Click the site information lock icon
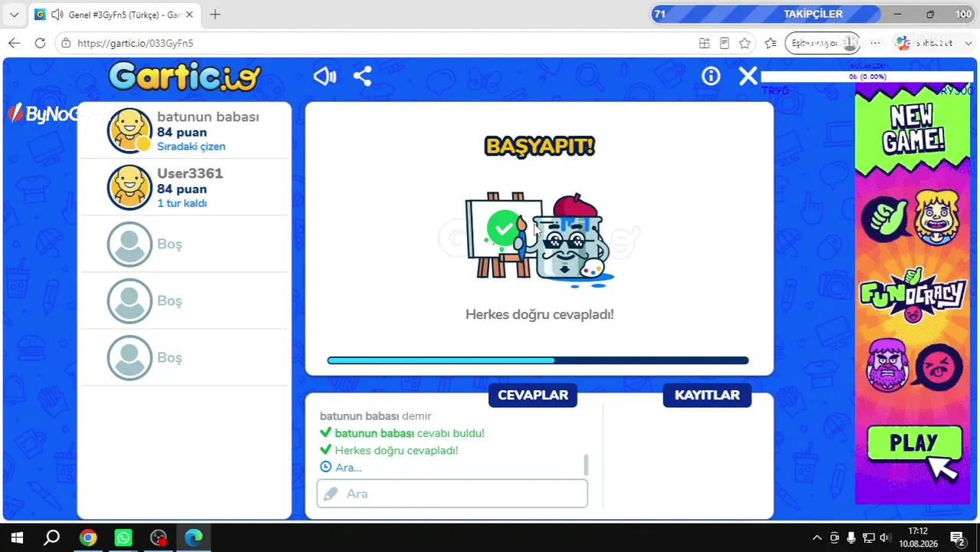Screen dimensions: 980x552 pos(66,43)
